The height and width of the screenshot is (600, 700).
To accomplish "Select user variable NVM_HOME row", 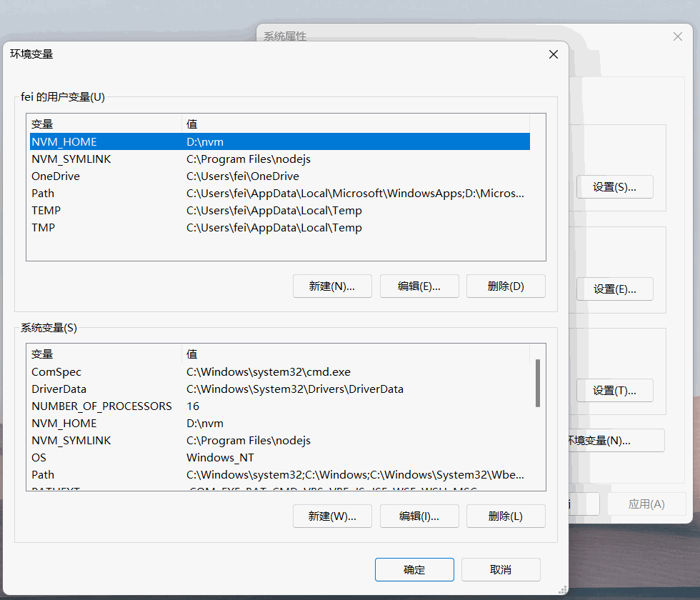I will tap(280, 141).
